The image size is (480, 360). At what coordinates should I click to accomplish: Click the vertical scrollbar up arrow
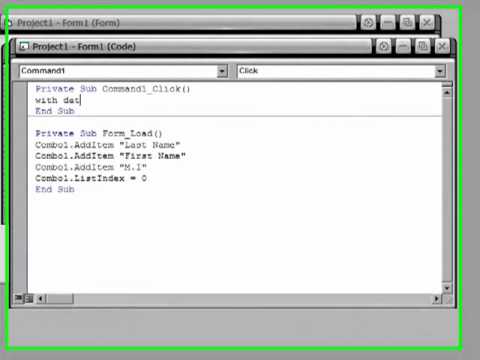447,92
